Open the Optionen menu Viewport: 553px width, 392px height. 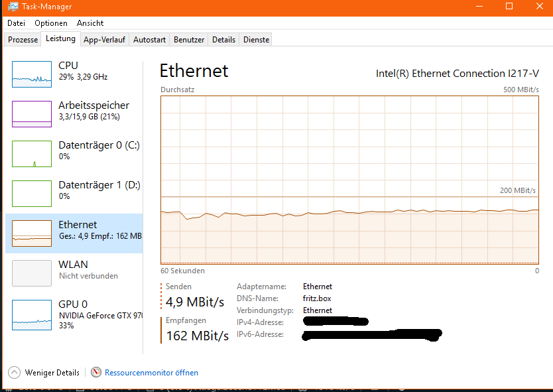pyautogui.click(x=51, y=23)
